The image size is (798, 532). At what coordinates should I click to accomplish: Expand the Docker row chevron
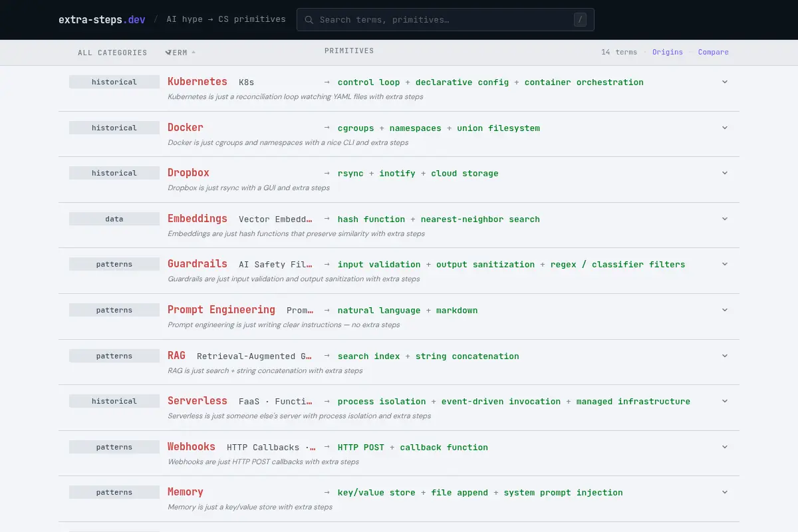coord(725,128)
